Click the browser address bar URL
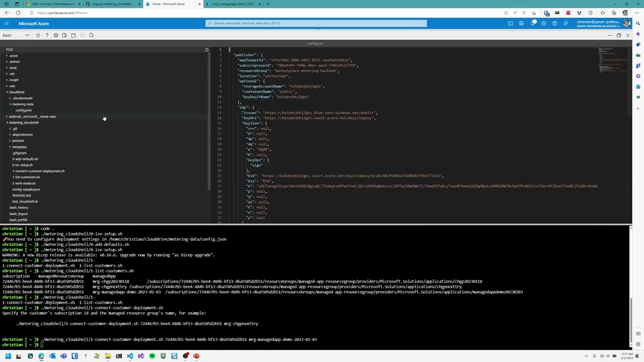Screen dimensions: 644x362 62,13
